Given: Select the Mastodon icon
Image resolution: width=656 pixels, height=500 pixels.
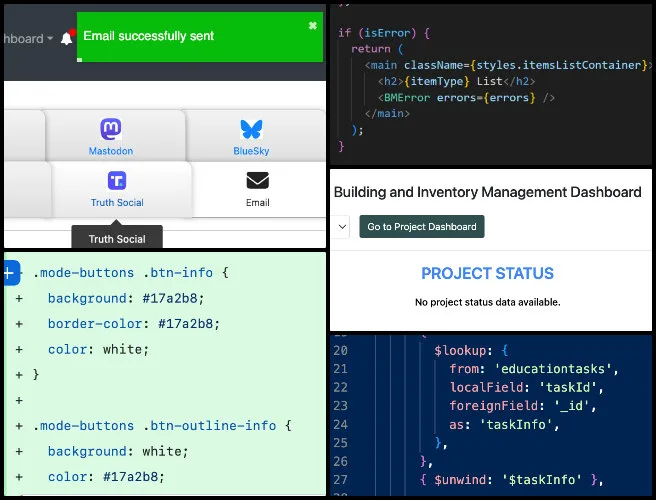Looking at the screenshot, I should click(x=111, y=129).
